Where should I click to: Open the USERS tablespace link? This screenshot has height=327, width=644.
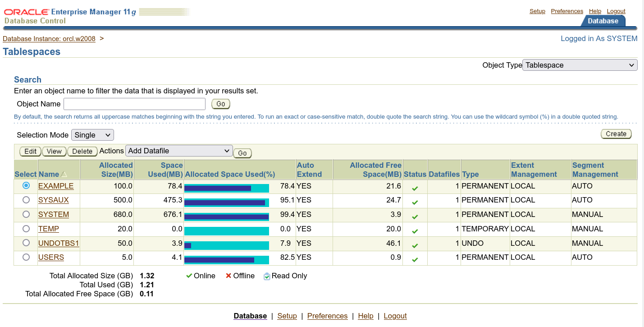pyautogui.click(x=51, y=257)
